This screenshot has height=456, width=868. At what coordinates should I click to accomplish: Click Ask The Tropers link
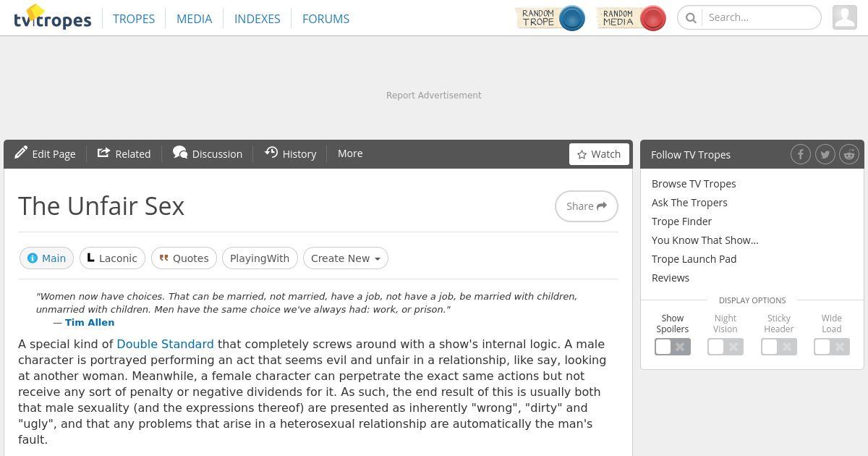pyautogui.click(x=689, y=203)
